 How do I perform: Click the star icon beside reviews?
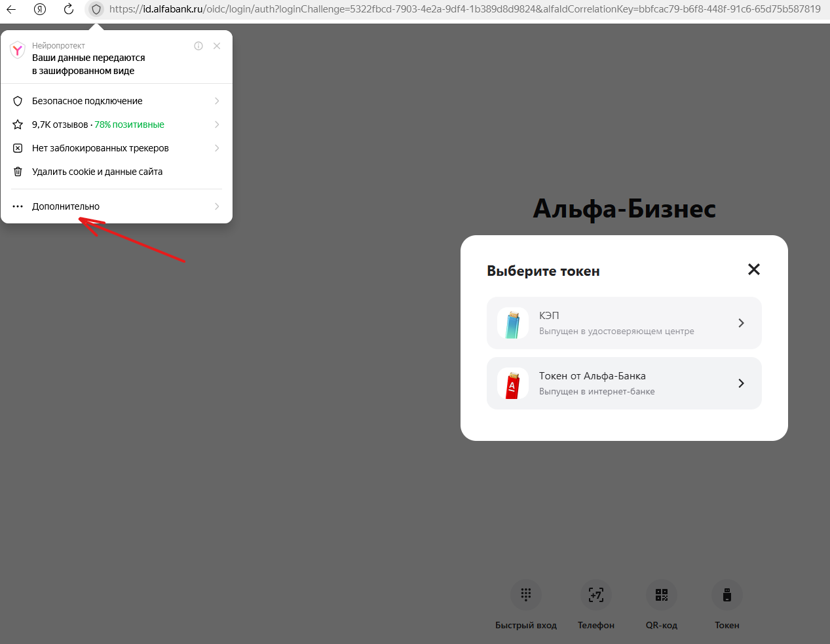pos(18,124)
